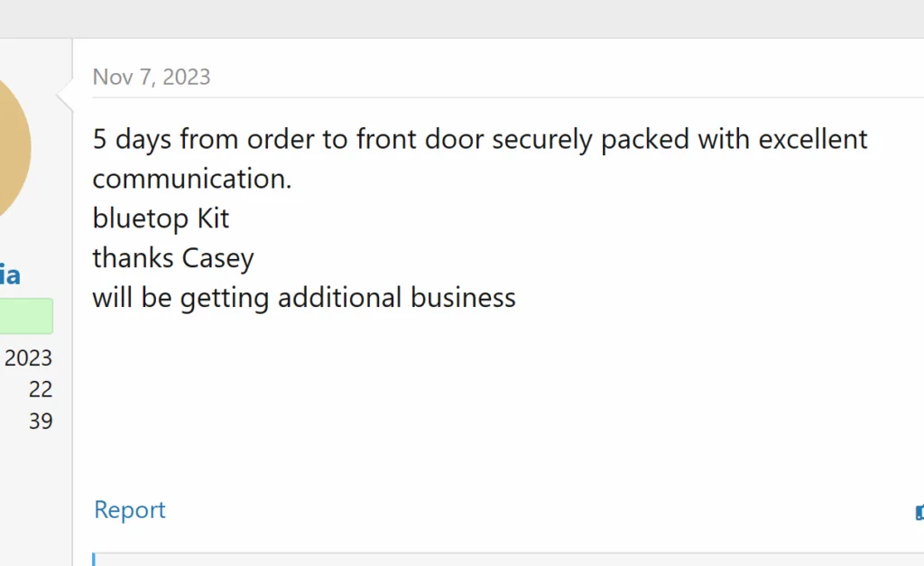Viewport: 924px width, 566px height.
Task: Open the Nov 7, 2023 post timestamp
Action: tap(152, 77)
